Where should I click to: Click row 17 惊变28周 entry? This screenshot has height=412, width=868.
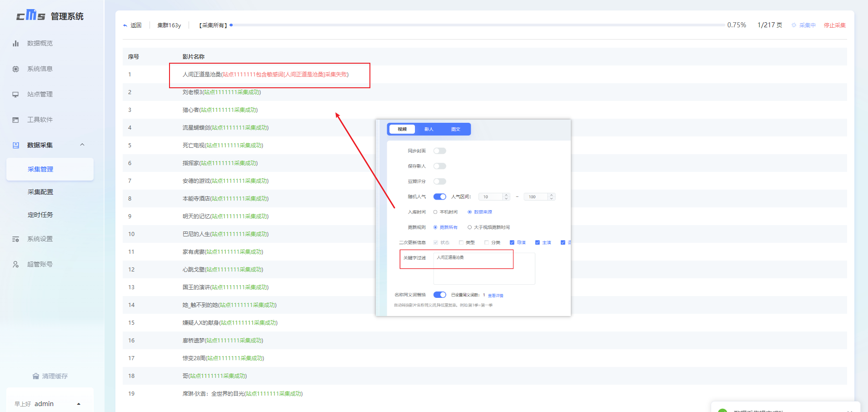pos(223,358)
